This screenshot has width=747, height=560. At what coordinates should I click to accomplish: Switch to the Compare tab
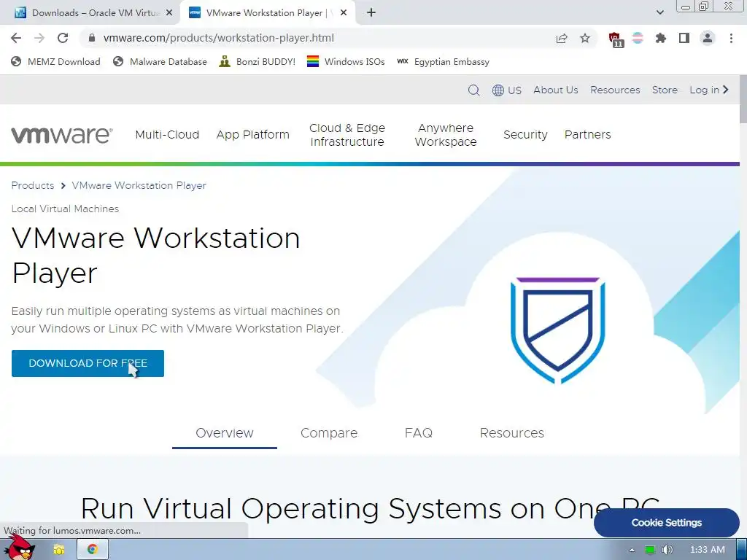pos(329,433)
